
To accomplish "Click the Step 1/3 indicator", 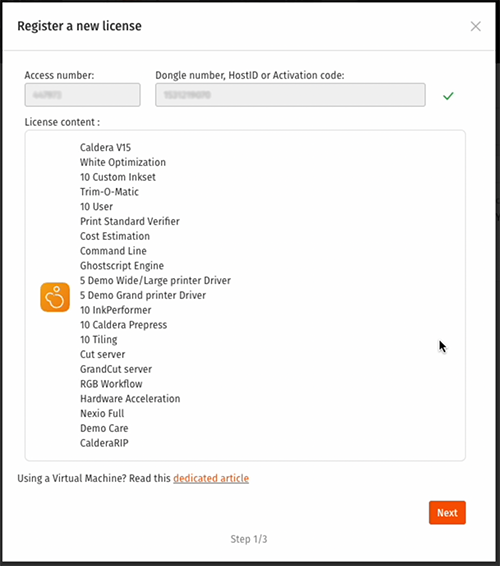I will coord(249,539).
